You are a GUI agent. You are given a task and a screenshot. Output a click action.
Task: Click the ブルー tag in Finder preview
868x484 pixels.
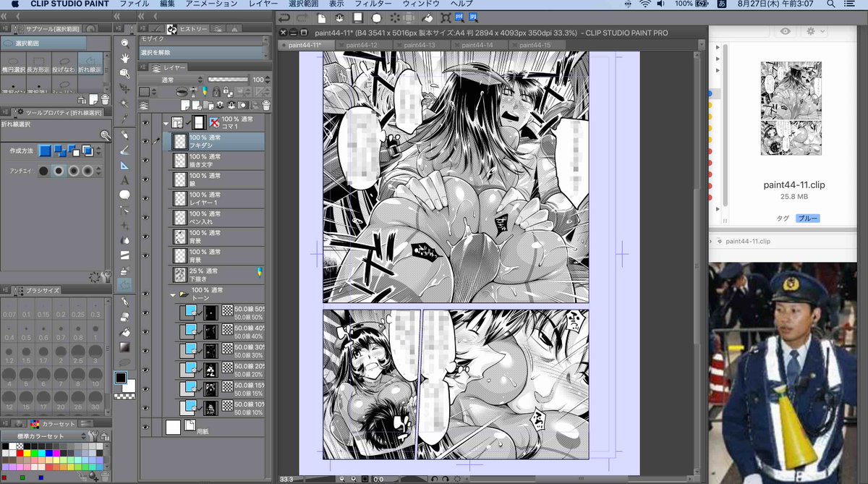(808, 218)
